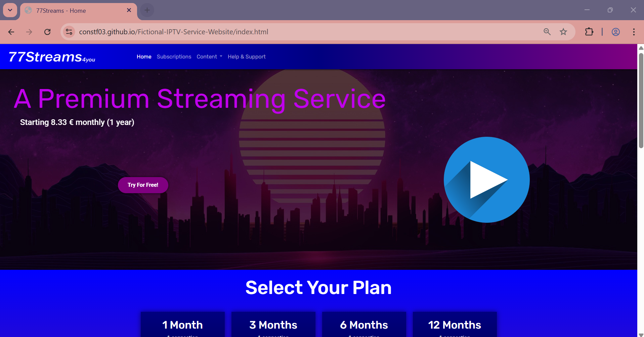The image size is (644, 337).
Task: Expand the Content dropdown menu
Action: tap(209, 57)
